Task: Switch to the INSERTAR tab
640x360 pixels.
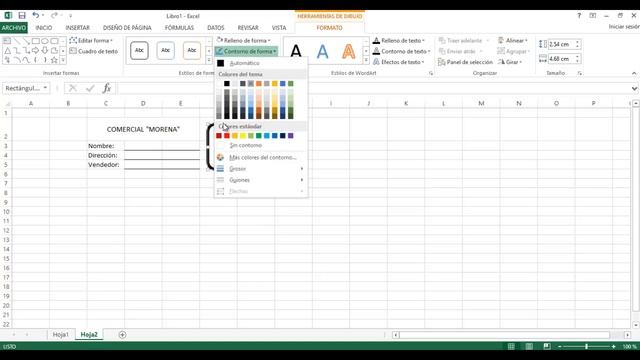Action: click(78, 28)
